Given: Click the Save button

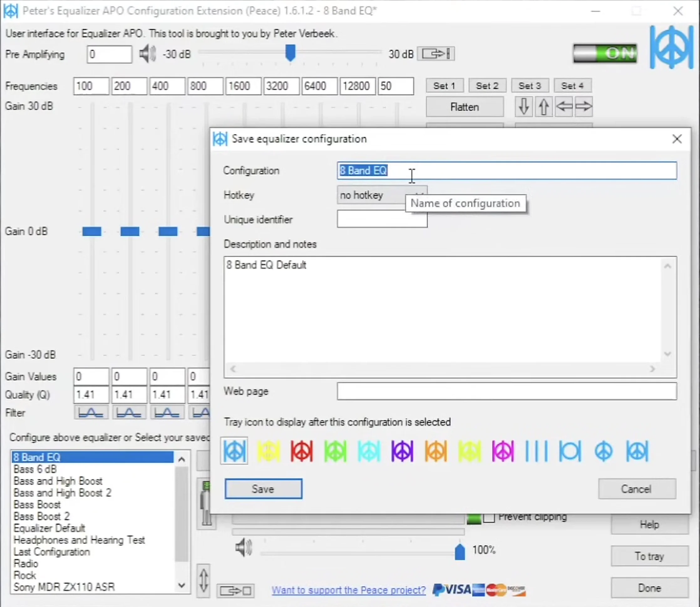Looking at the screenshot, I should (x=263, y=489).
